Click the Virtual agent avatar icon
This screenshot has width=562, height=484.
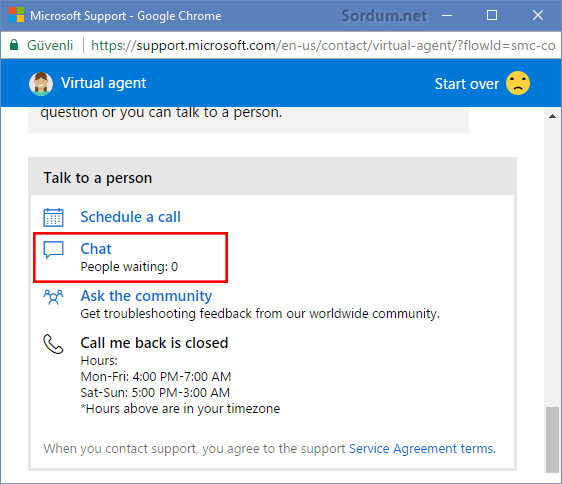click(41, 84)
